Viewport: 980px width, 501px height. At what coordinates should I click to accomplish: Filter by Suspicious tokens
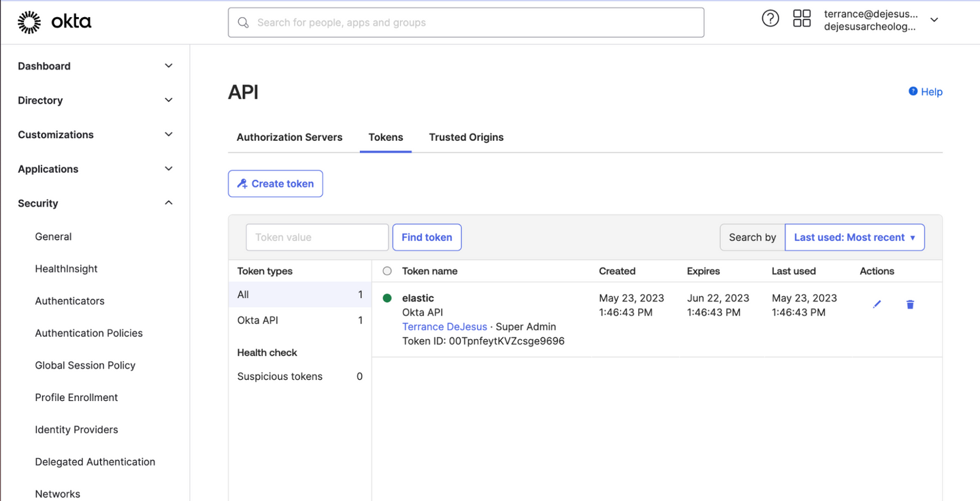280,376
